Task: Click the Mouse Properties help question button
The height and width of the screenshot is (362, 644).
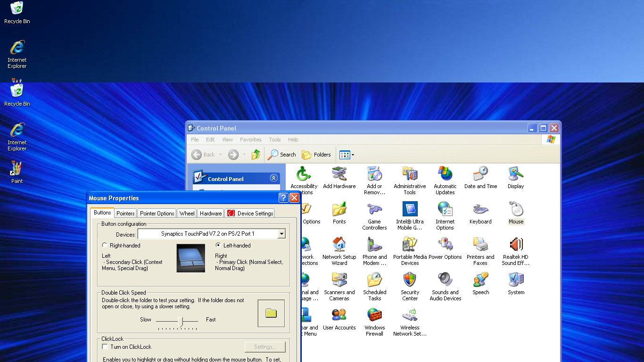Action: pyautogui.click(x=283, y=197)
